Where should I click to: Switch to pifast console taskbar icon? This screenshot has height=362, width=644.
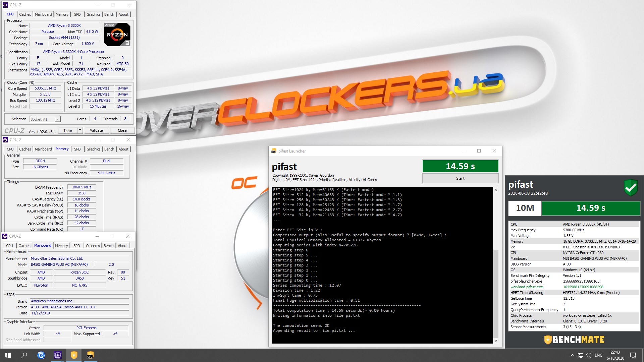point(90,355)
